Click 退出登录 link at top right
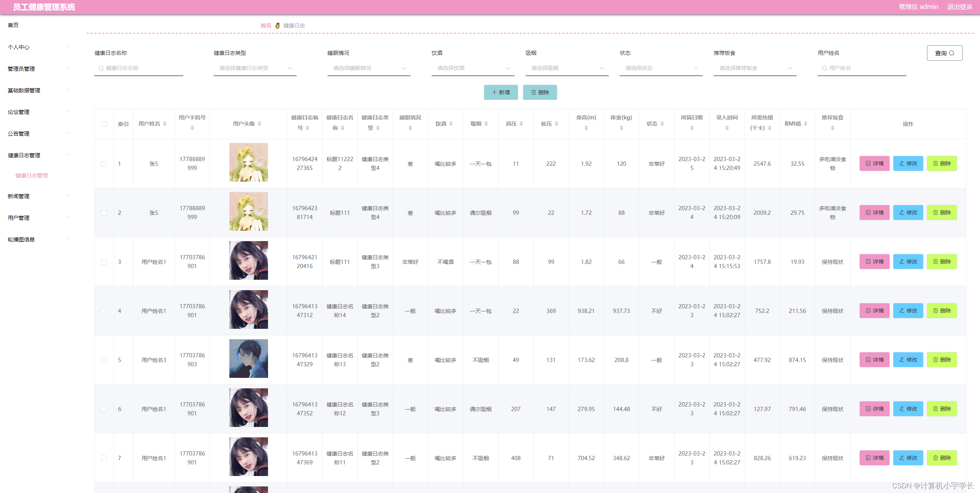 (960, 7)
